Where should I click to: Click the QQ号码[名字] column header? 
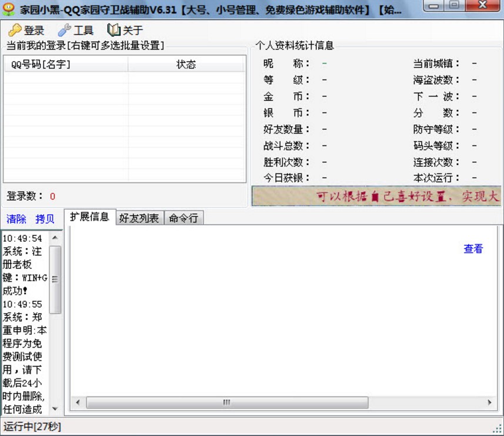(x=65, y=66)
